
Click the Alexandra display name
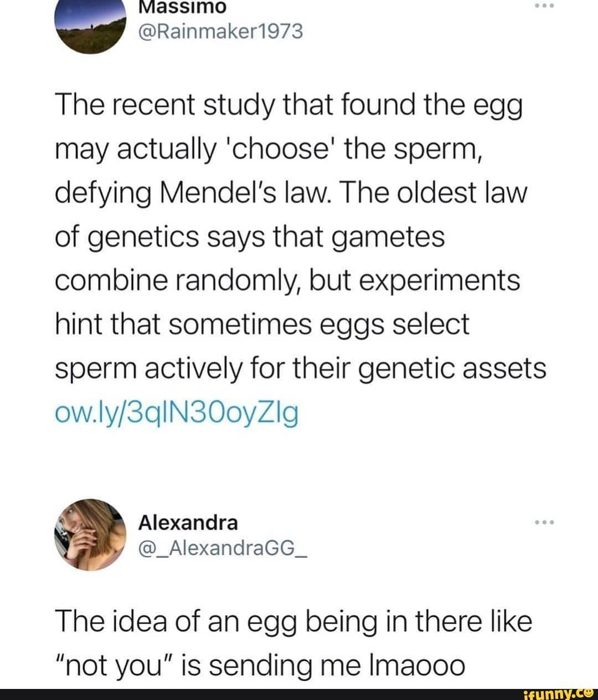coord(188,523)
